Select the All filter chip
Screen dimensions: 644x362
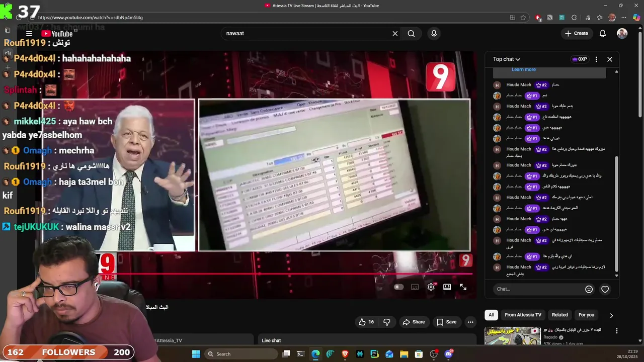491,315
